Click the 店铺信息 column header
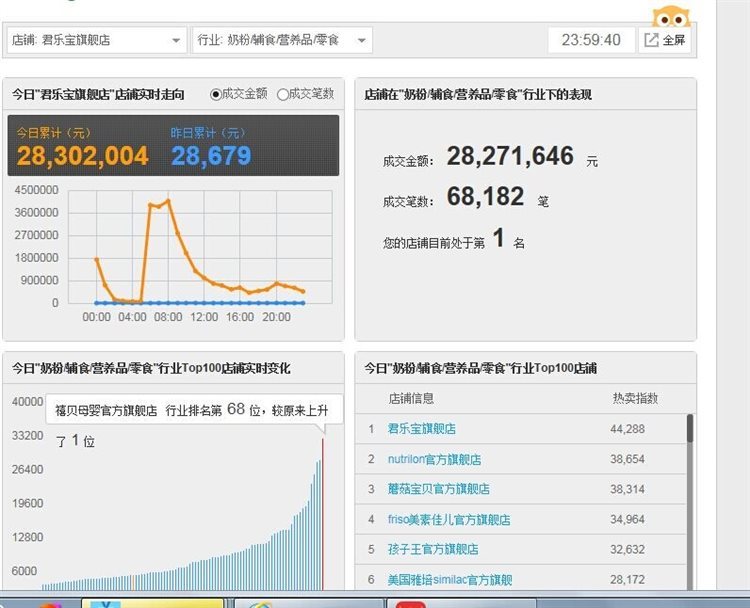 point(411,398)
